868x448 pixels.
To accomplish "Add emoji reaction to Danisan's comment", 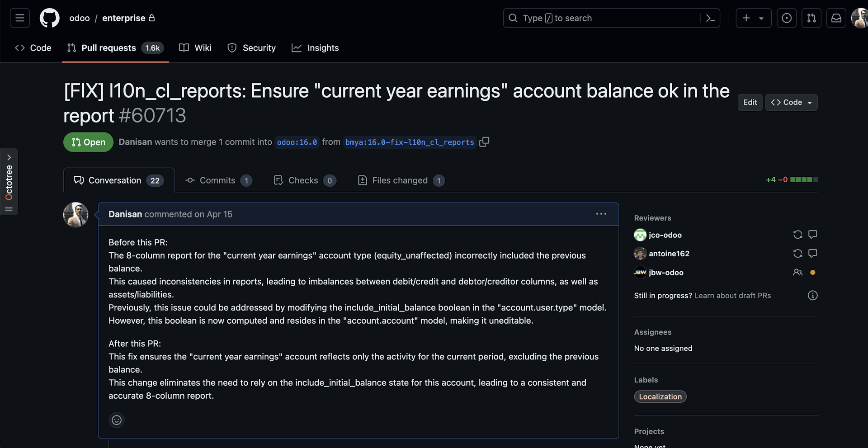I will tap(117, 420).
